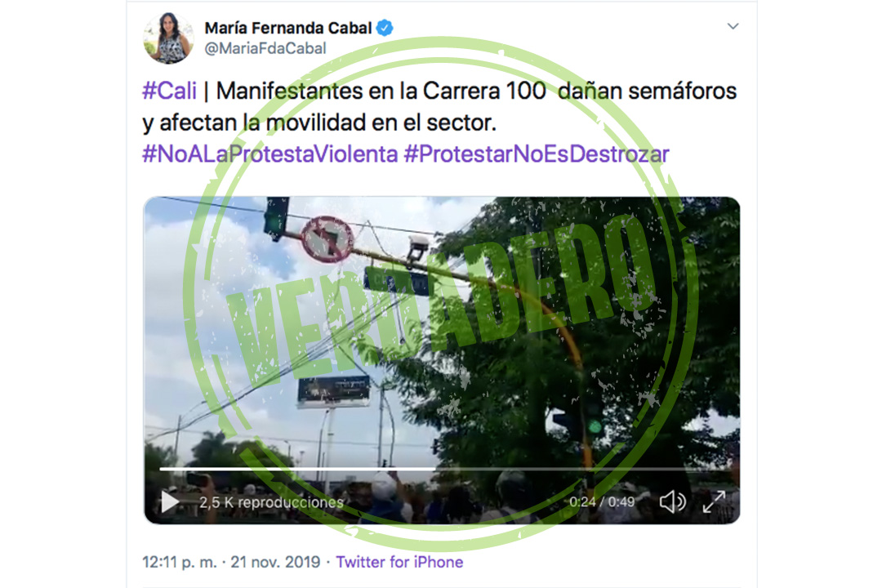The image size is (882, 588).
Task: Click the María Fernanda Cabal display name
Action: 288,28
